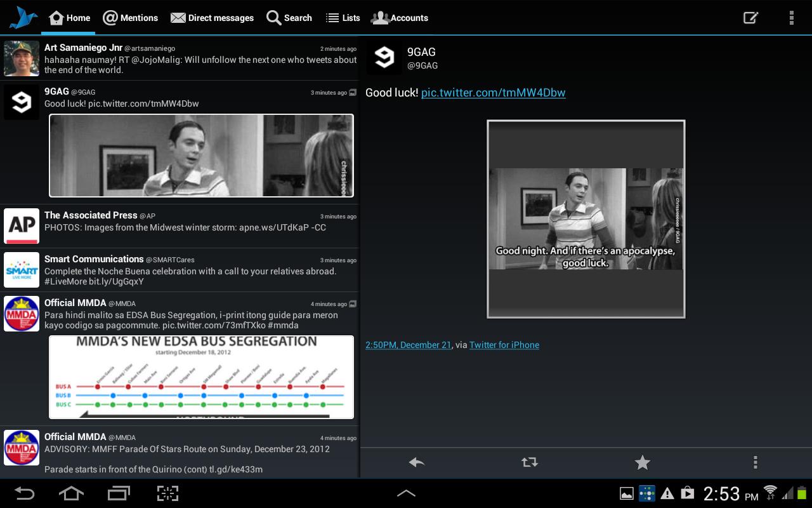This screenshot has width=812, height=508.
Task: Expand the bottom panel with the up chevron
Action: pyautogui.click(x=406, y=493)
